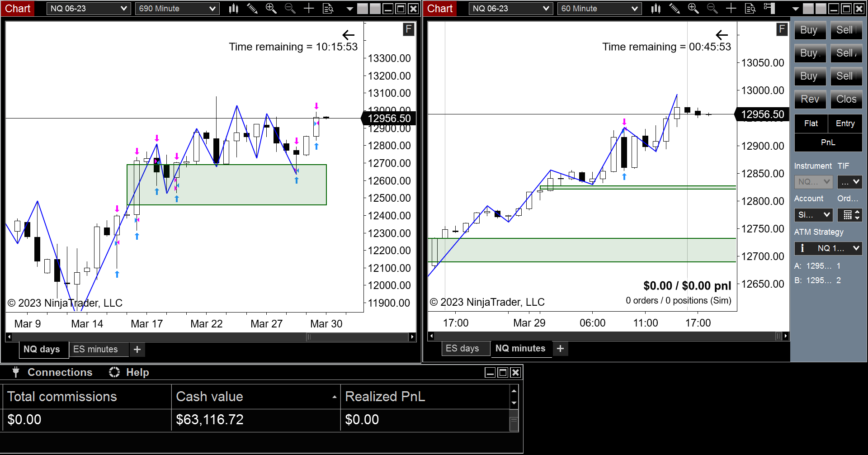Select drawing tools pencil in right chart
Viewport: 868px width, 455px height.
pyautogui.click(x=675, y=8)
